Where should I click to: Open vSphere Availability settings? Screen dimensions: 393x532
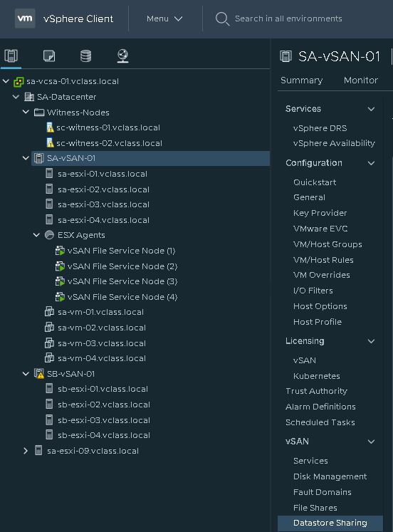click(334, 143)
